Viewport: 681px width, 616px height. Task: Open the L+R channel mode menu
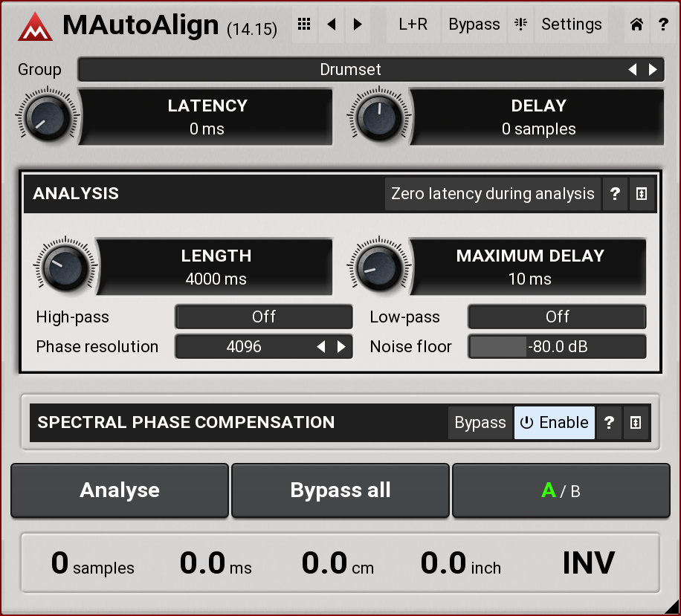[413, 25]
